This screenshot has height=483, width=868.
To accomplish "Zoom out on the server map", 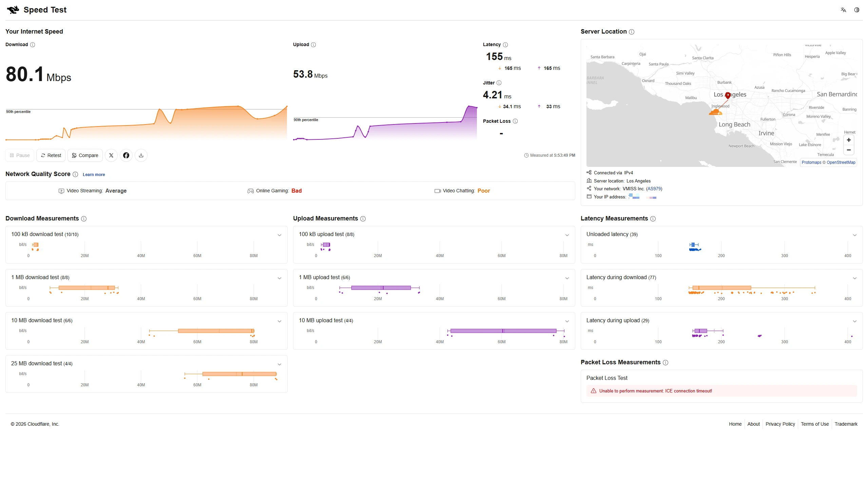I will coord(849,150).
